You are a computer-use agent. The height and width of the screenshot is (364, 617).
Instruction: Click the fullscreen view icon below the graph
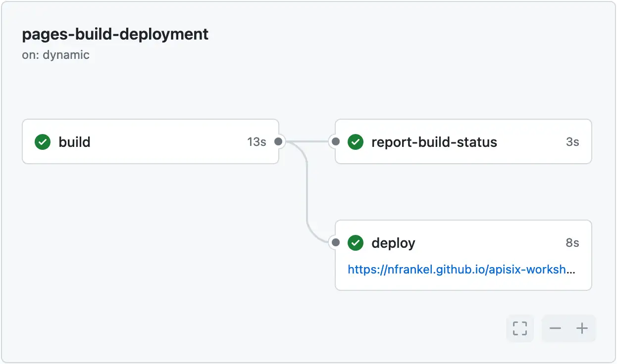point(519,328)
